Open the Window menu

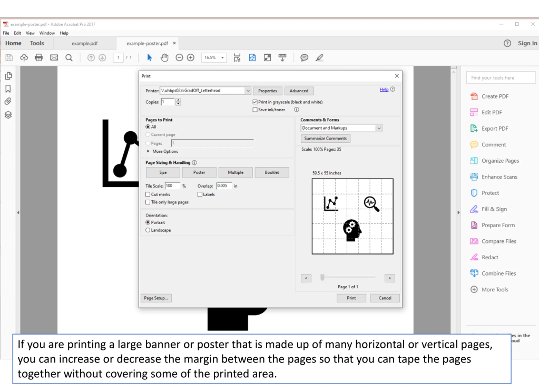pyautogui.click(x=47, y=33)
